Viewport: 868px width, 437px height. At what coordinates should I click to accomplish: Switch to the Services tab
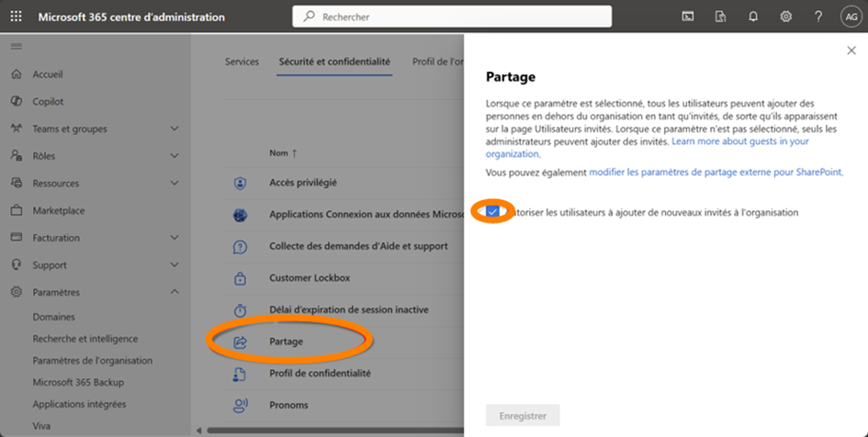pos(242,62)
